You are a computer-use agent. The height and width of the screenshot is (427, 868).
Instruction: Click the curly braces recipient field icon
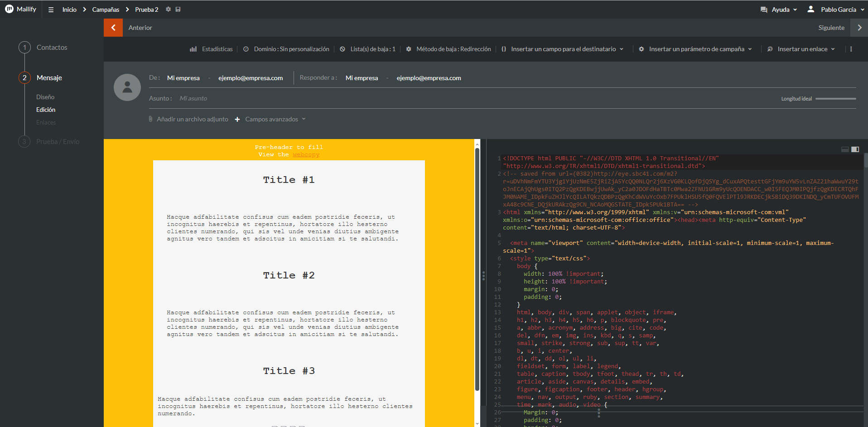coord(504,49)
